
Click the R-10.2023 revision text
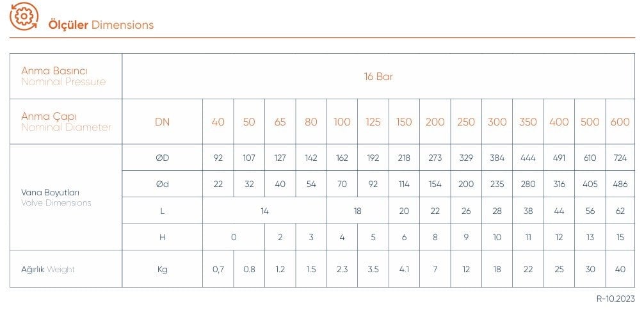tap(615, 299)
